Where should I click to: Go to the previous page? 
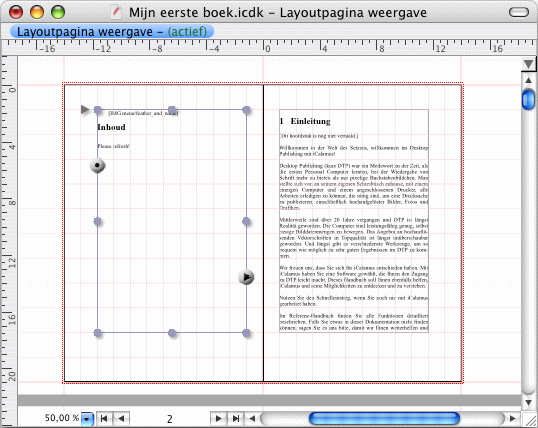[121, 418]
